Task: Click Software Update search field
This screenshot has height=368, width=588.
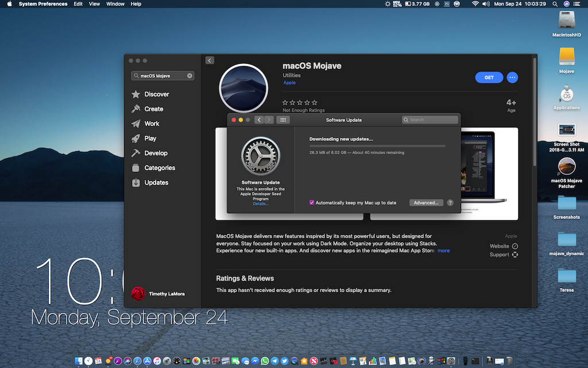Action: [x=430, y=120]
